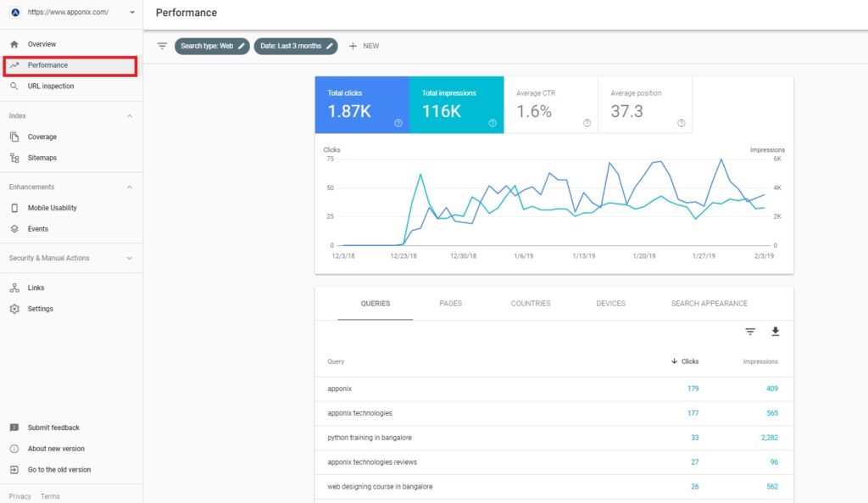Image resolution: width=868 pixels, height=503 pixels.
Task: Click the Submit feedback icon
Action: [14, 428]
